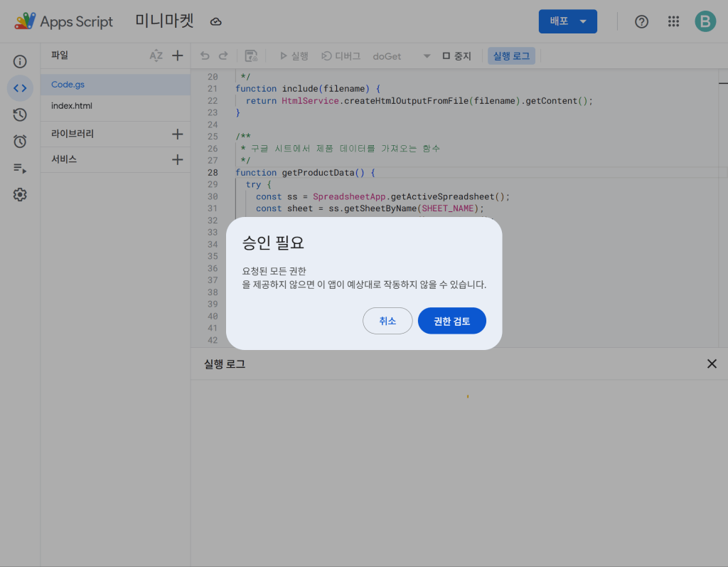Open the 배포 deploy dropdown button
This screenshot has width=728, height=567.
coord(567,21)
